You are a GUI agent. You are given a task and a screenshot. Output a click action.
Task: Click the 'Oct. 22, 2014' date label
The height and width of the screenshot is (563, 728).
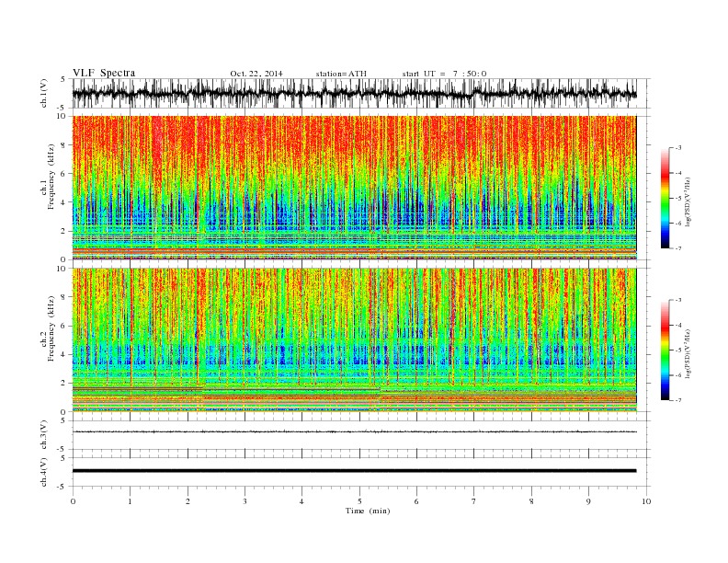(256, 74)
